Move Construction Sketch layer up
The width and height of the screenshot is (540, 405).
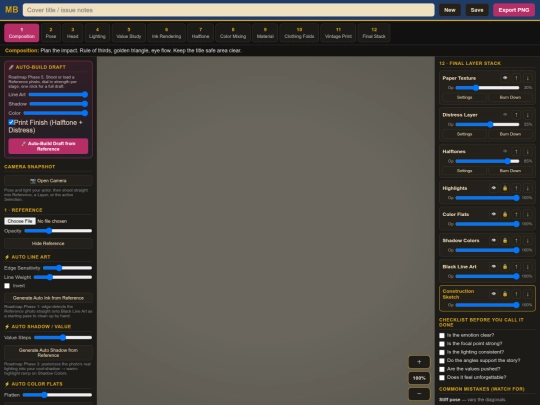[x=516, y=294]
